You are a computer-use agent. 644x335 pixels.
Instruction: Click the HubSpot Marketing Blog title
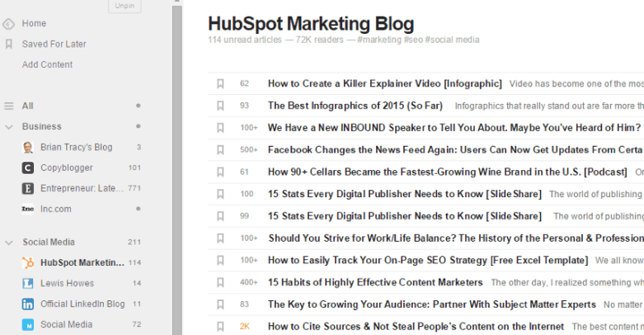pos(311,23)
